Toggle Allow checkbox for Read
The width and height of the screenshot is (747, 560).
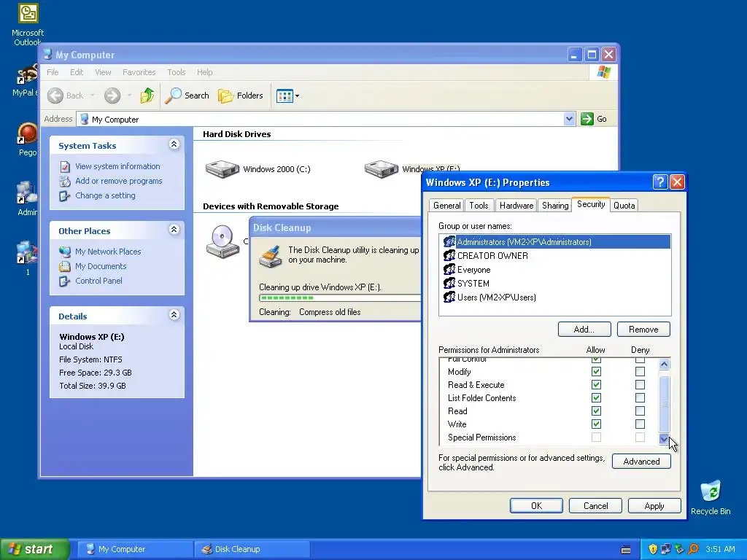pos(596,411)
